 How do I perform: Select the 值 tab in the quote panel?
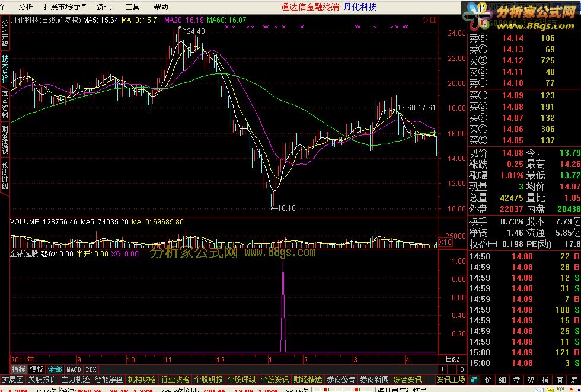[560, 380]
